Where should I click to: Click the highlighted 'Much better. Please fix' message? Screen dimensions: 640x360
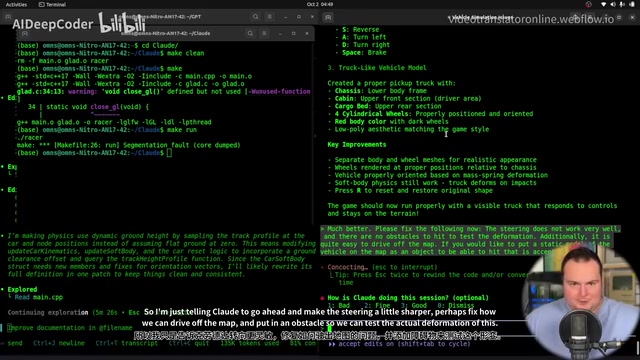tap(470, 240)
